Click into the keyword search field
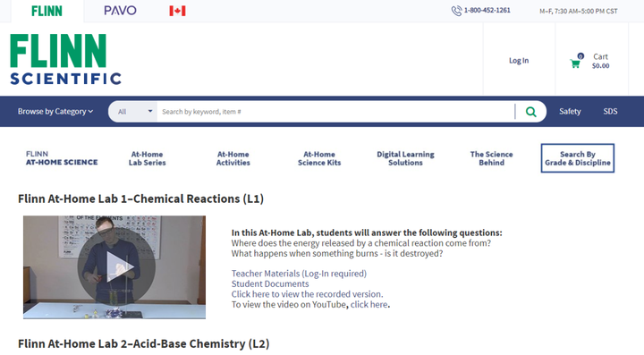 (335, 112)
